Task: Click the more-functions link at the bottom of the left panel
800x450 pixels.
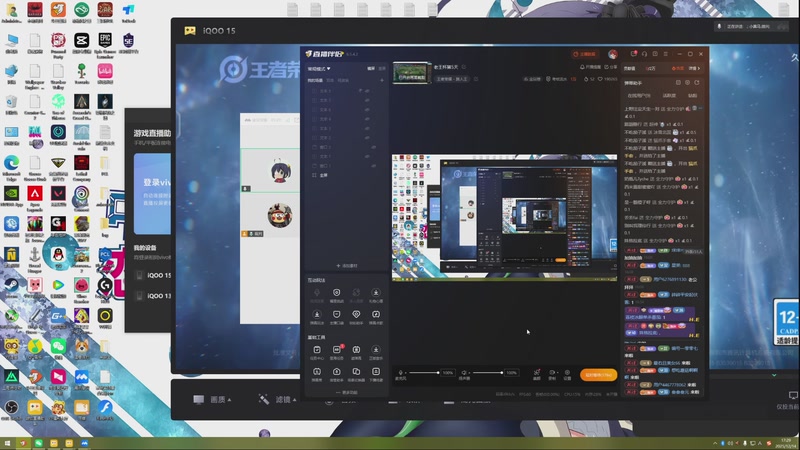Action: pos(346,392)
